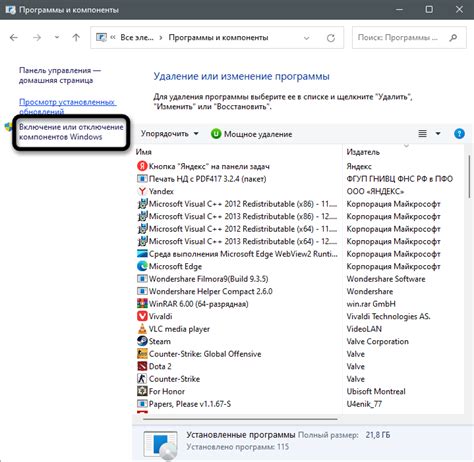474x462 pixels.
Task: Click the horizontal scrollbar under the list
Action: coord(240,419)
